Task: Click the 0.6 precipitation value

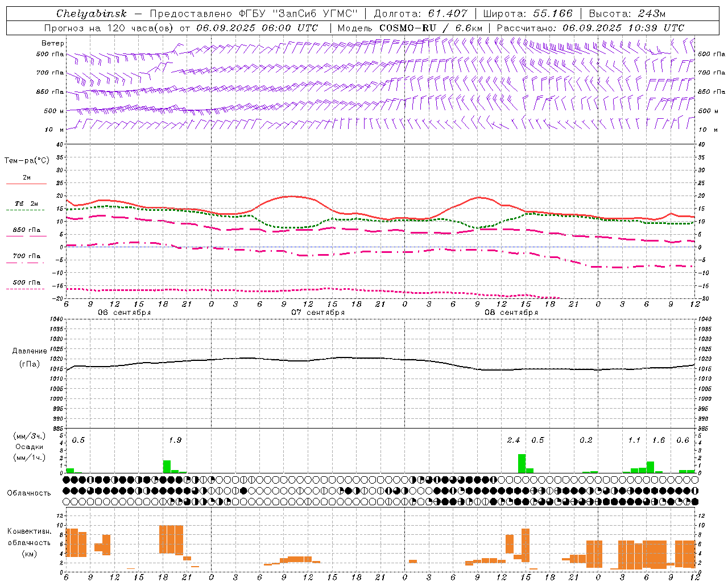Action: tap(682, 440)
